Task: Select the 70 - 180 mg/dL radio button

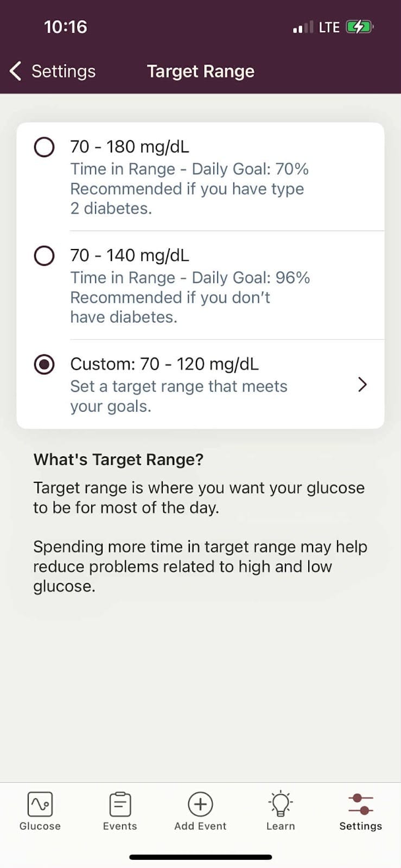Action: click(x=44, y=147)
